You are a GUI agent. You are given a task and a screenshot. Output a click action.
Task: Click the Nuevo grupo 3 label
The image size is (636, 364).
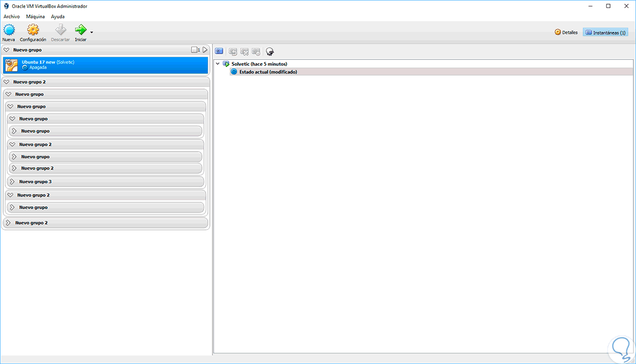point(36,182)
